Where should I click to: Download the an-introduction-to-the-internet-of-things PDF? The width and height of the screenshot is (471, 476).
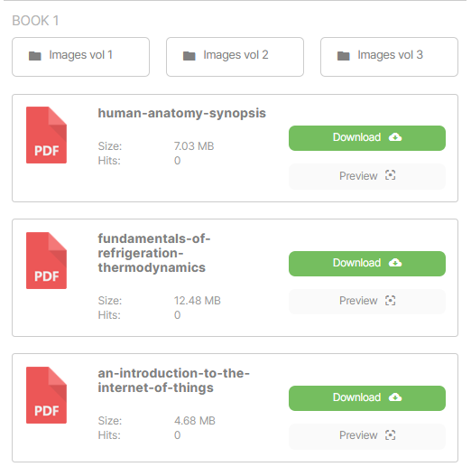point(367,398)
